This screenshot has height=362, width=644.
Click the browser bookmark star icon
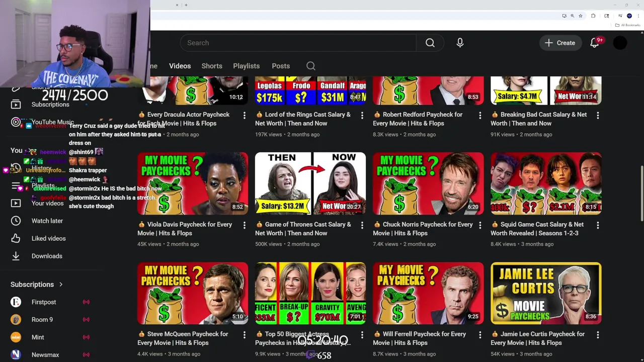point(581,16)
